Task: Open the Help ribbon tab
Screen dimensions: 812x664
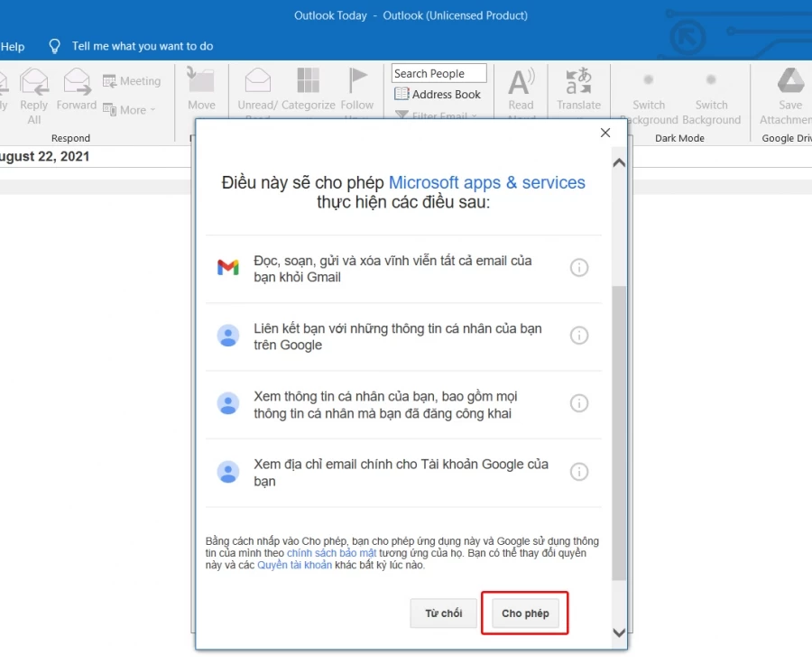Action: 13,47
